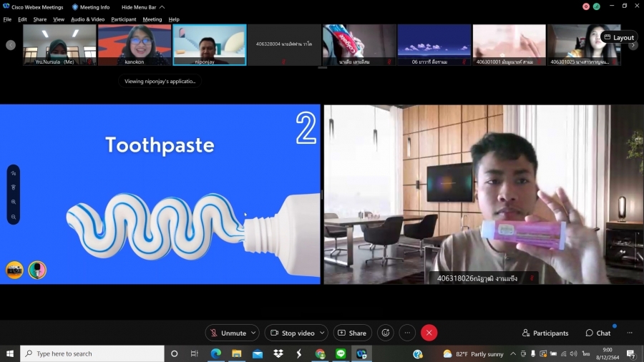Open the Layout options button

619,37
